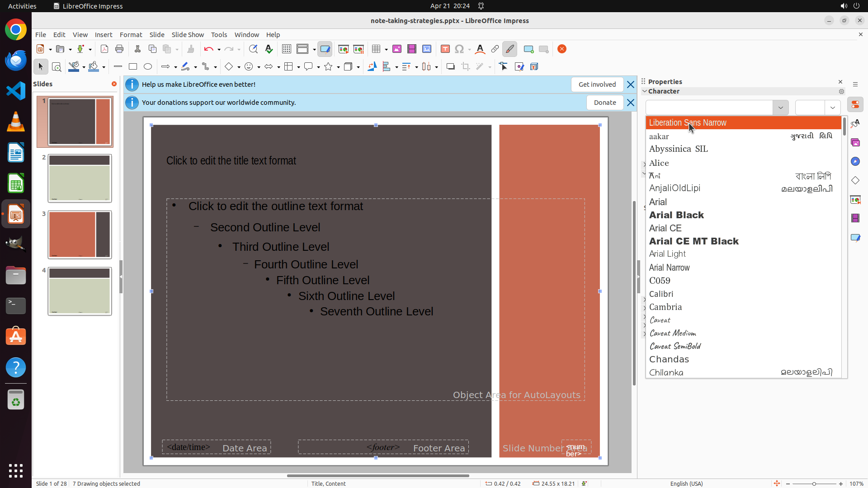
Task: Click the Print toolbar icon
Action: 119,49
